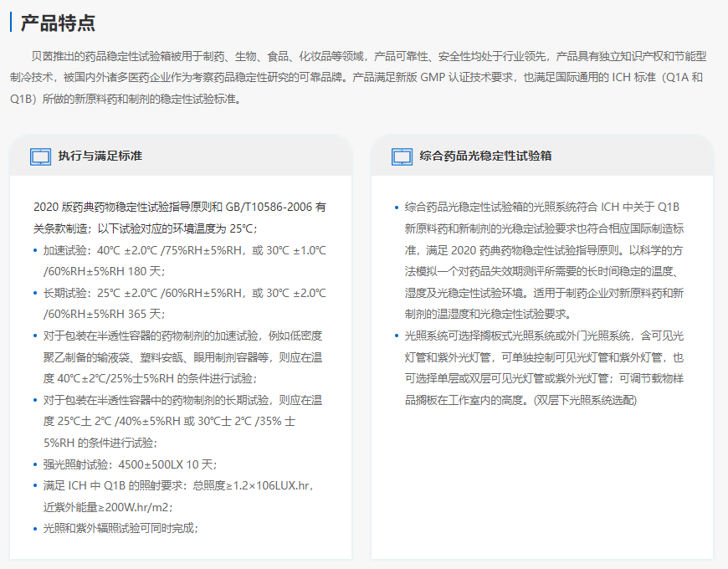Click the monitor icon beside 综合药品光稳定性试验箱
The height and width of the screenshot is (569, 728).
[402, 156]
